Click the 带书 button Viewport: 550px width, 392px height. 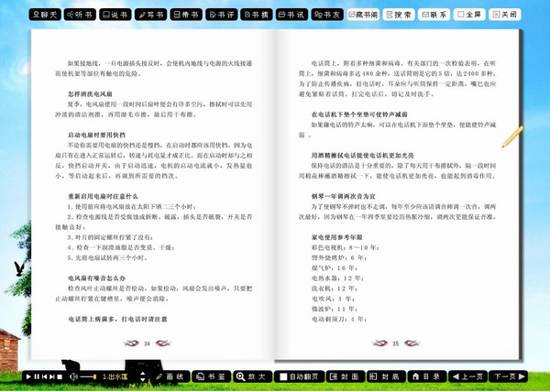point(186,15)
